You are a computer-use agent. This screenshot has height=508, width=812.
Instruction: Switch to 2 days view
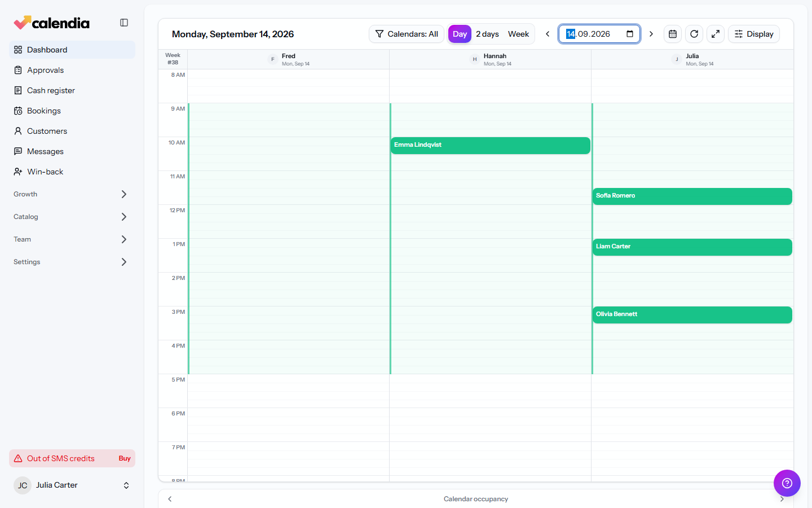pyautogui.click(x=487, y=34)
